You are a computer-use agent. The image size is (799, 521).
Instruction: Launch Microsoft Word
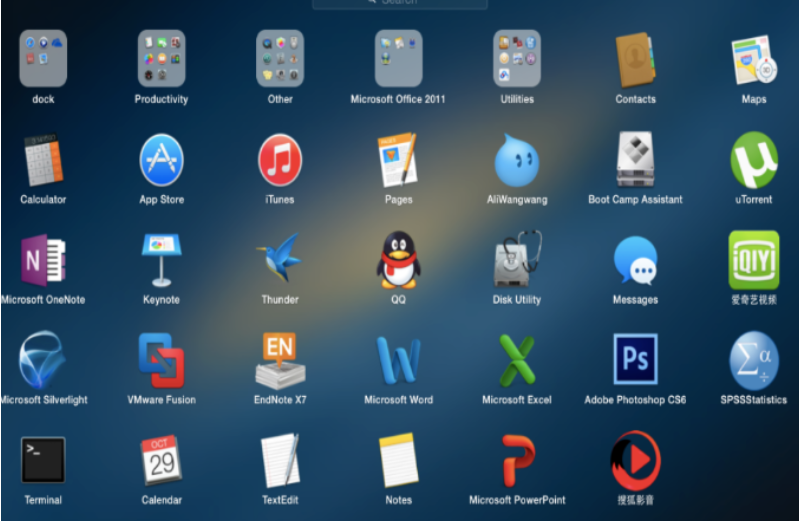(x=398, y=360)
